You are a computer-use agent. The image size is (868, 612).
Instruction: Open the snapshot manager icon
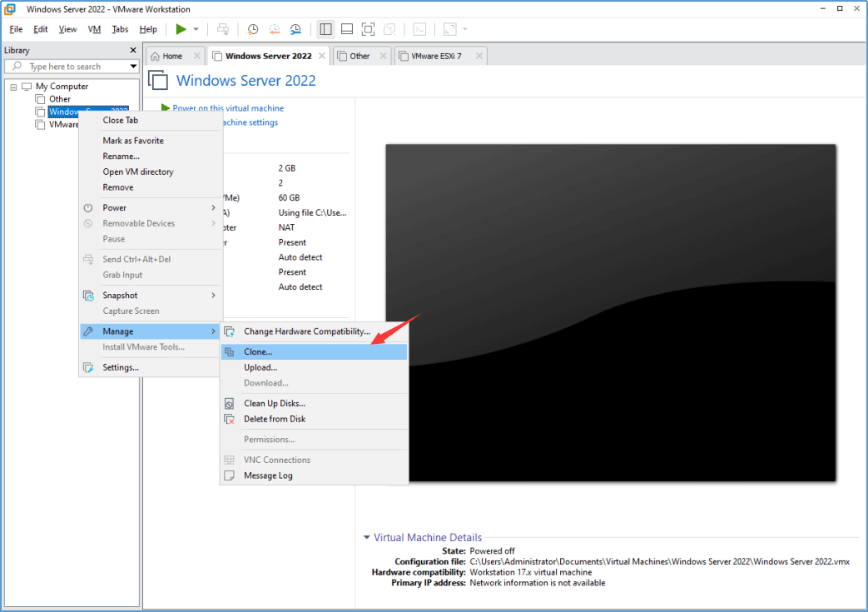(296, 29)
